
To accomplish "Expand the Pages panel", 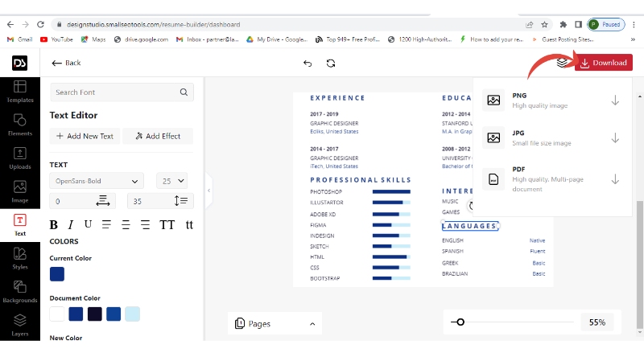I will click(x=275, y=323).
